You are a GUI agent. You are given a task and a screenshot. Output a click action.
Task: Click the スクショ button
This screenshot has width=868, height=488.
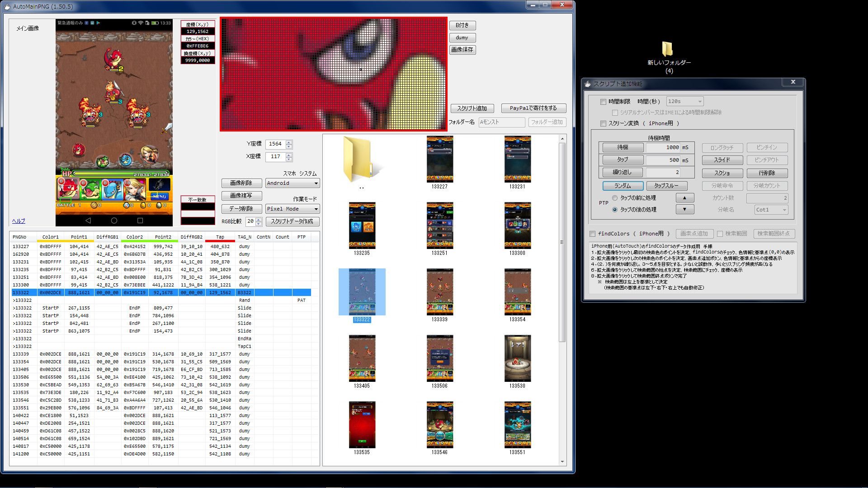pyautogui.click(x=722, y=173)
